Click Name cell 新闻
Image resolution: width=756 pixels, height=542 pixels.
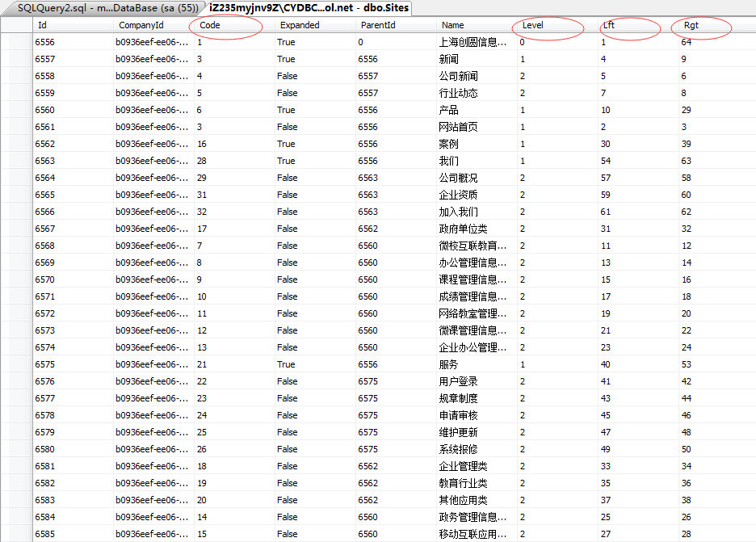477,59
